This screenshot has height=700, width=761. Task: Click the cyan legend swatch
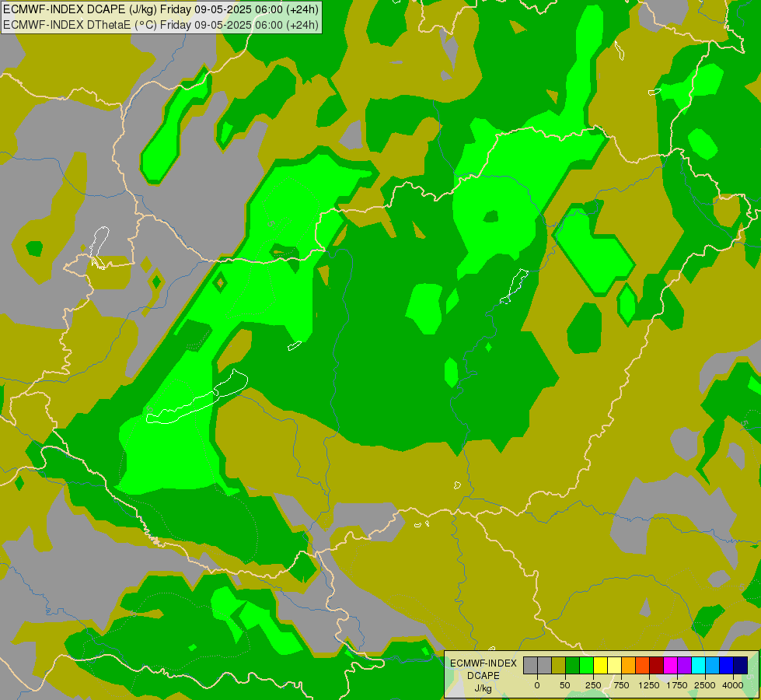tap(698, 665)
